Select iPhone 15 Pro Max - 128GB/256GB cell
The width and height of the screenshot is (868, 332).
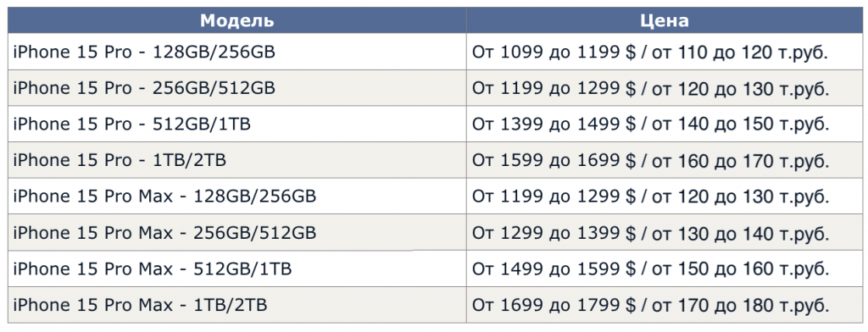(237, 196)
